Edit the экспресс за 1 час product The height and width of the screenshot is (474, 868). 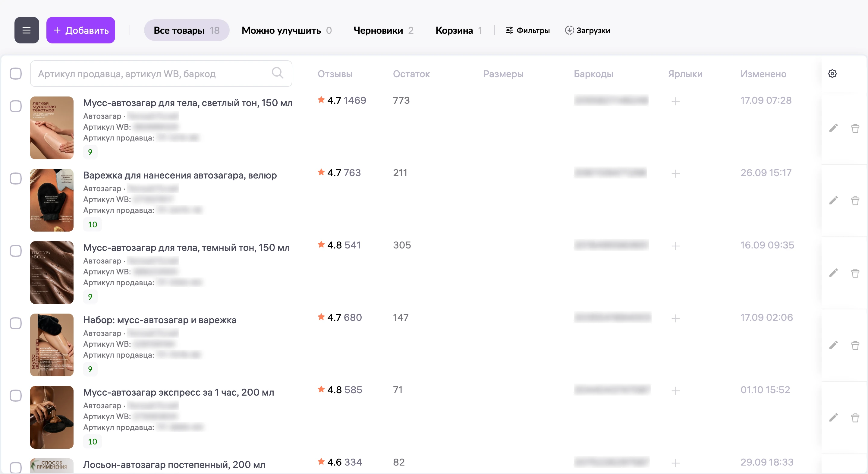(834, 418)
